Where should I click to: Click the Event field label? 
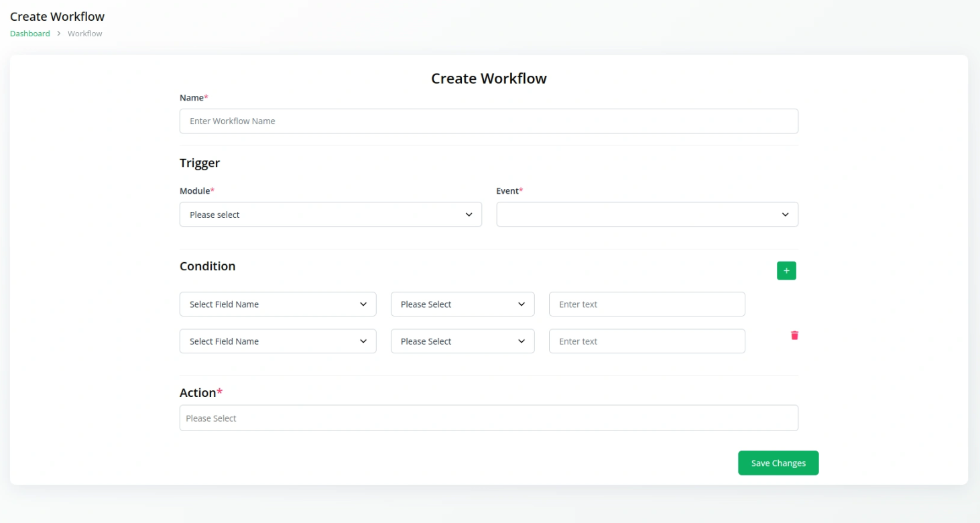pos(509,191)
